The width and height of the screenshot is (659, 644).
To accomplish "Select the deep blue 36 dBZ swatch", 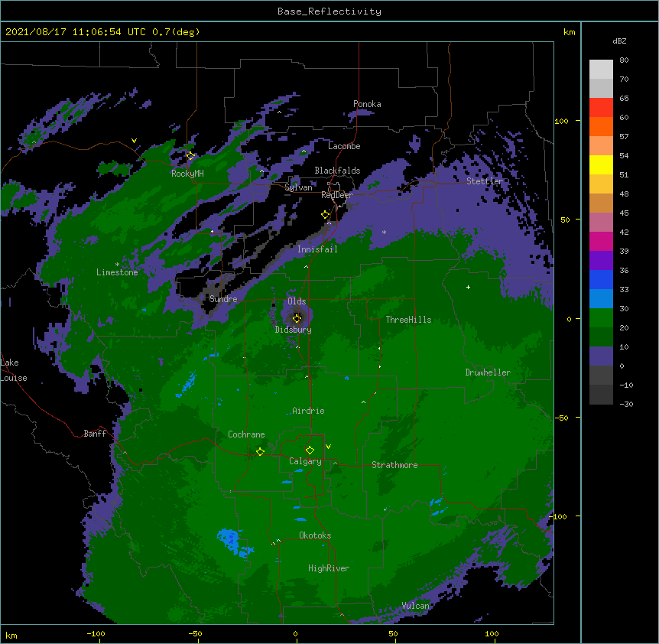I will point(601,279).
